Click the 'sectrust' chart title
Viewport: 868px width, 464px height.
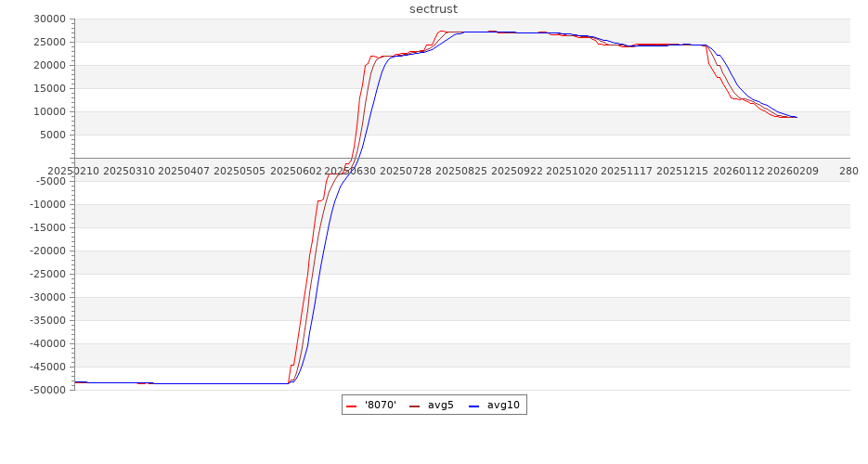(x=434, y=9)
